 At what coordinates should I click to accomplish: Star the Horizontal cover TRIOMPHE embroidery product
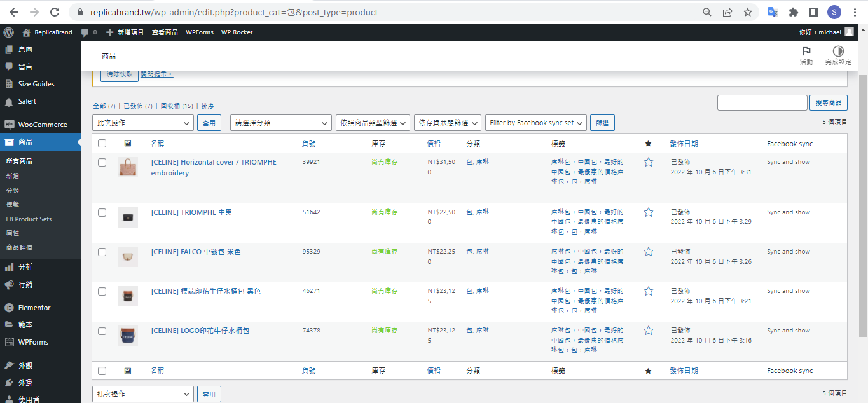coord(649,162)
